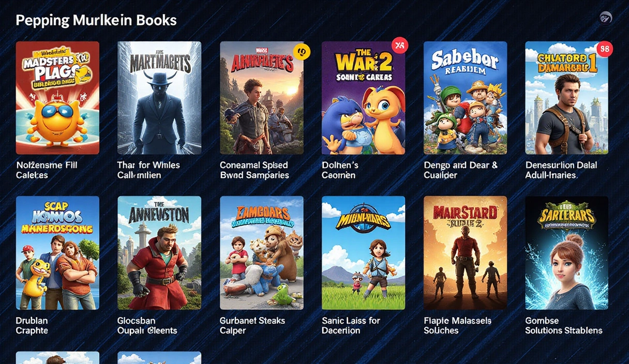The width and height of the screenshot is (629, 364).
Task: Click the Flaple Malassels Soliches title
Action: [x=457, y=325]
